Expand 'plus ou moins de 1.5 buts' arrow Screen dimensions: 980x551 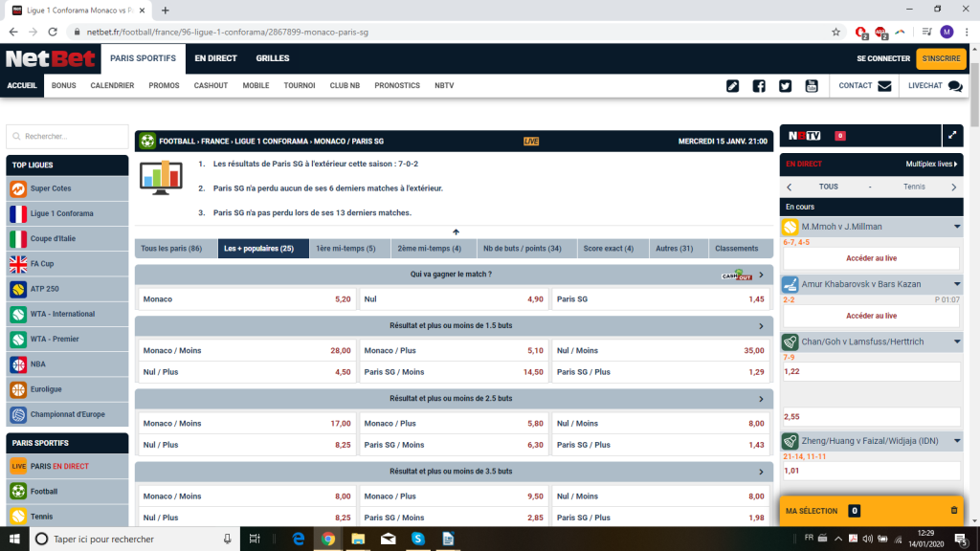coord(761,326)
